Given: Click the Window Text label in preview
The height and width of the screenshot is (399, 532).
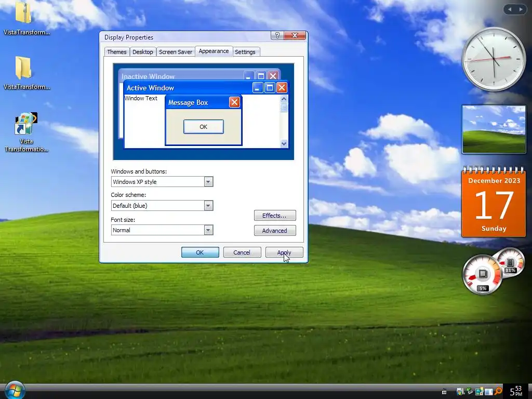Looking at the screenshot, I should pyautogui.click(x=141, y=98).
